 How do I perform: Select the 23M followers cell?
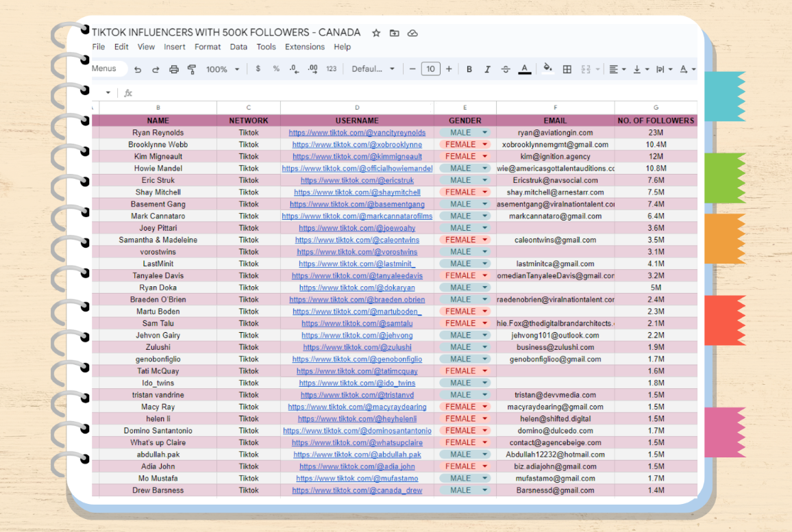(656, 133)
